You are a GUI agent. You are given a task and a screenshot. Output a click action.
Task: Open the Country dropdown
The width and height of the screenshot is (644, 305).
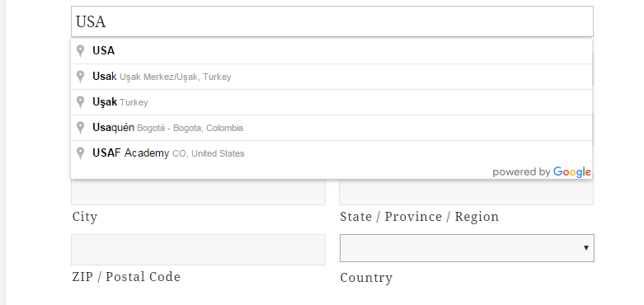point(467,248)
